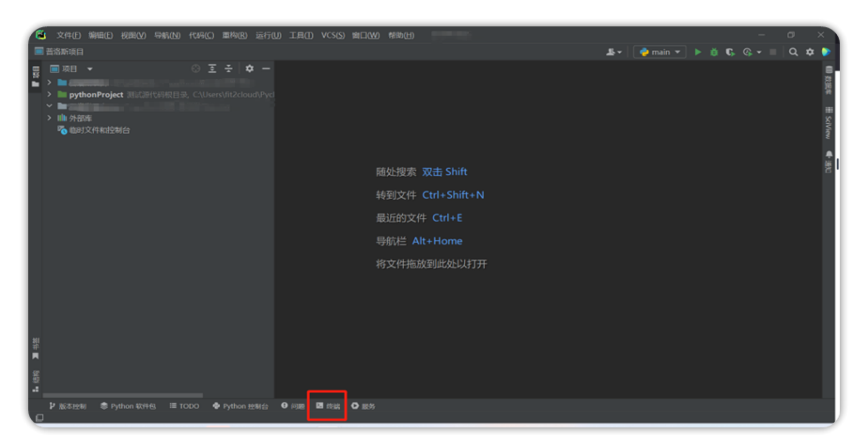Expand the pythonProject folder tree node
Image resolution: width=868 pixels, height=445 pixels.
tap(49, 95)
